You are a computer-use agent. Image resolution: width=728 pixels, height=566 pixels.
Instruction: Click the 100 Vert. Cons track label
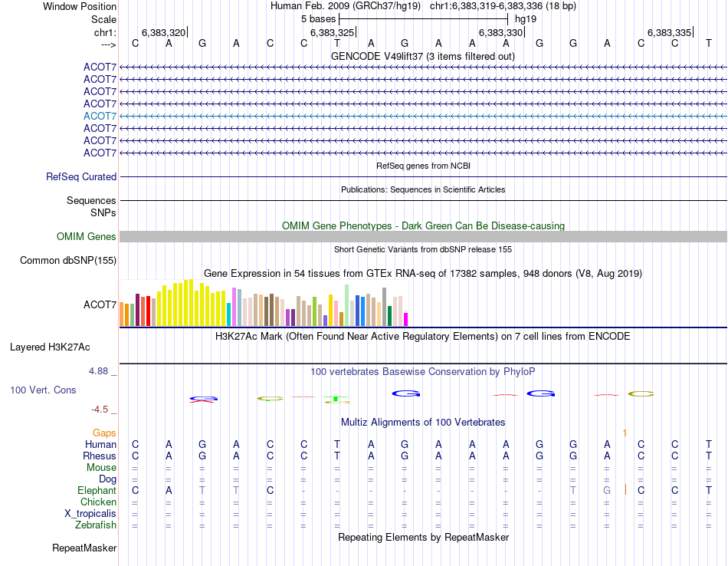click(x=43, y=390)
